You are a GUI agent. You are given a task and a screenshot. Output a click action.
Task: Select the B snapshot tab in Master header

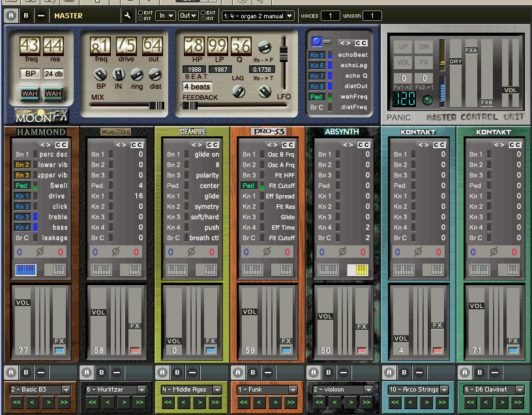pyautogui.click(x=26, y=15)
